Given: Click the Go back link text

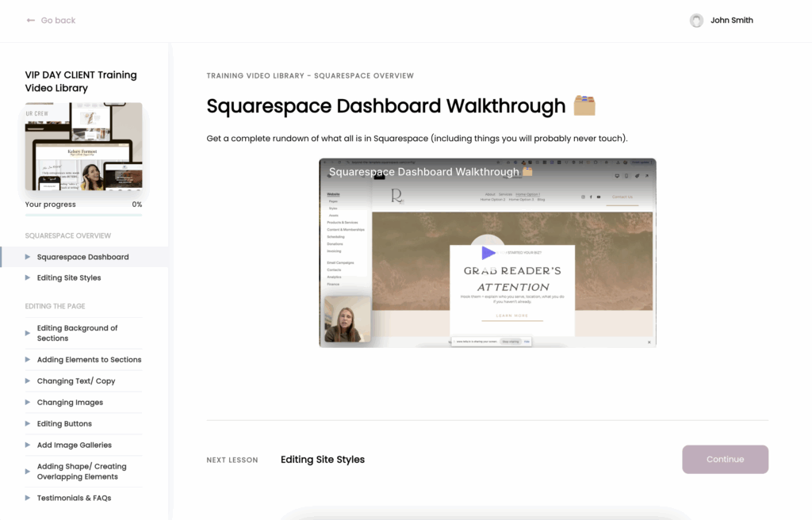Looking at the screenshot, I should tap(58, 20).
